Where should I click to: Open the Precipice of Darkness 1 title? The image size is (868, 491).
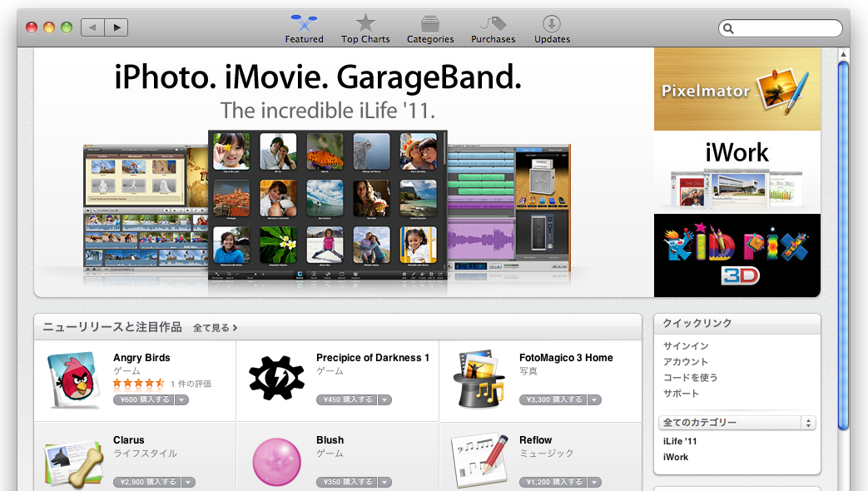pyautogui.click(x=373, y=358)
